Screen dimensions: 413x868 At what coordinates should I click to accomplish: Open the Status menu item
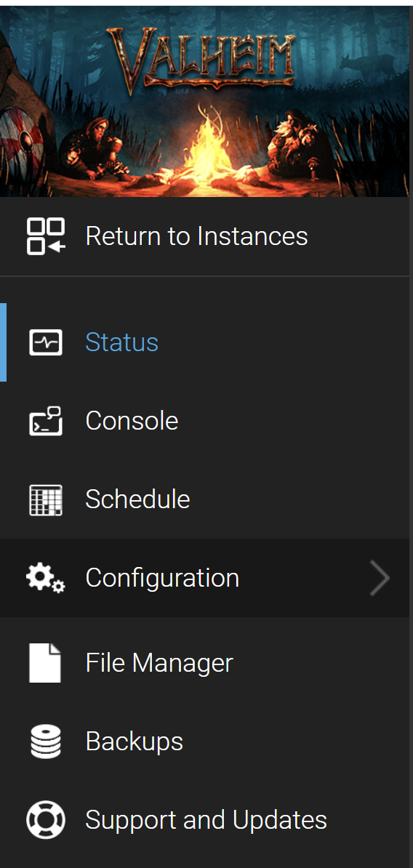tap(205, 342)
